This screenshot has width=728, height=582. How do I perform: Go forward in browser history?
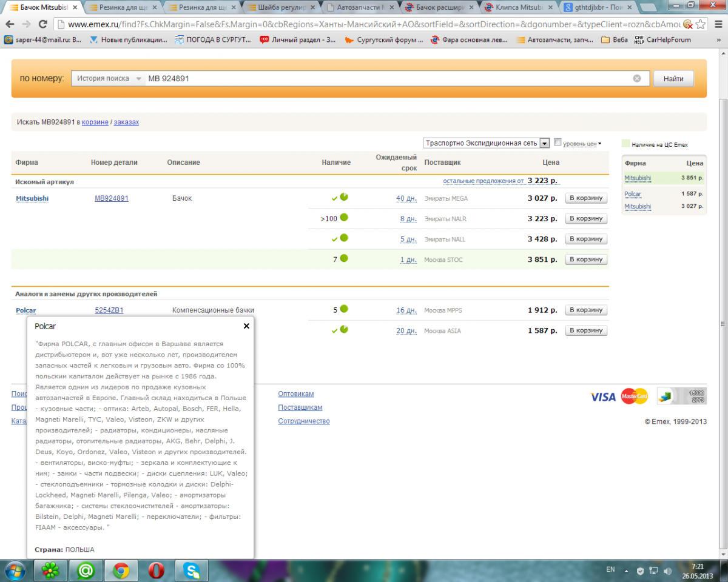pyautogui.click(x=26, y=24)
